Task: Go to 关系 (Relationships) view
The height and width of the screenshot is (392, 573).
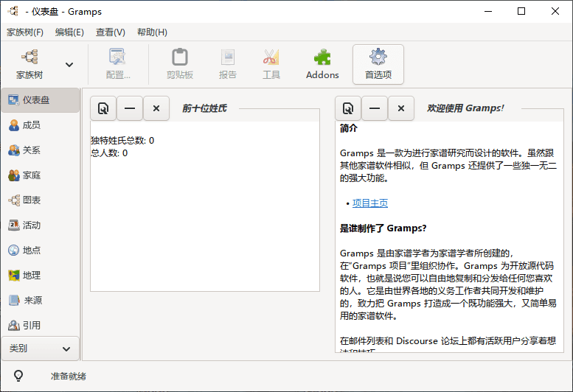Action: 31,150
